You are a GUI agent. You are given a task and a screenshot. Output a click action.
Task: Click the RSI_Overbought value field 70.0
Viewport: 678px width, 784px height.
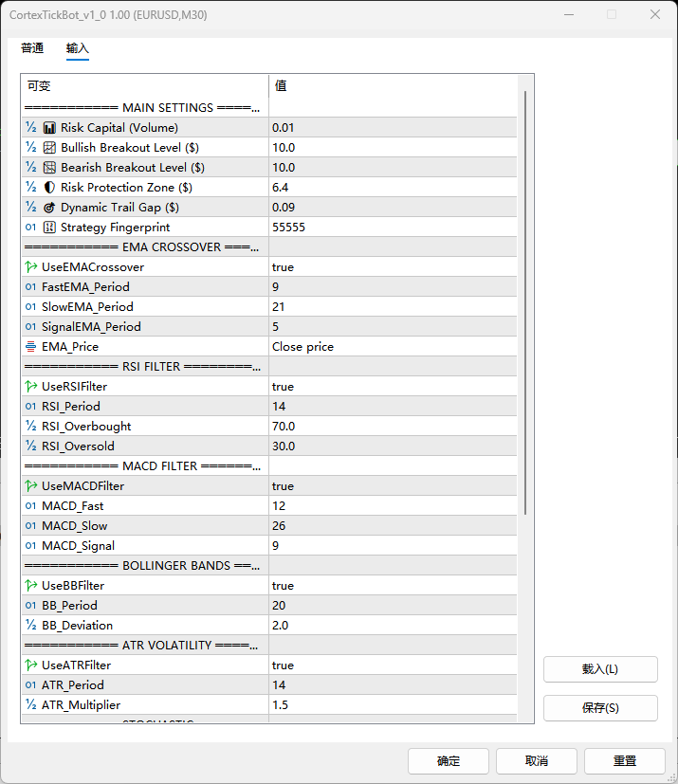click(393, 427)
